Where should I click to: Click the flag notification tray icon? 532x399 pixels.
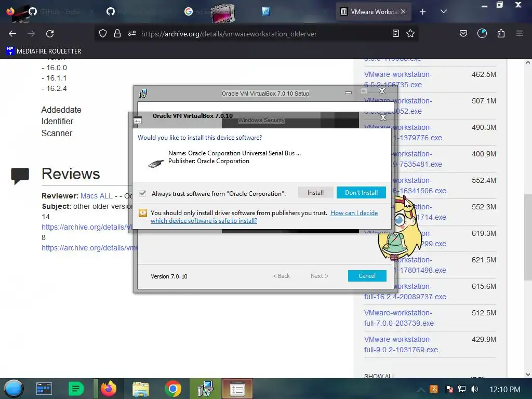(449, 389)
